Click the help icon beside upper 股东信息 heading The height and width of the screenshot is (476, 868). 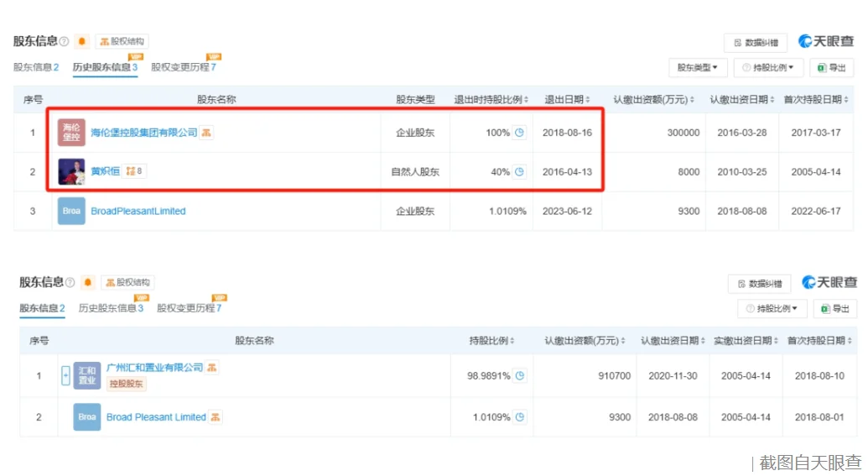click(x=65, y=42)
